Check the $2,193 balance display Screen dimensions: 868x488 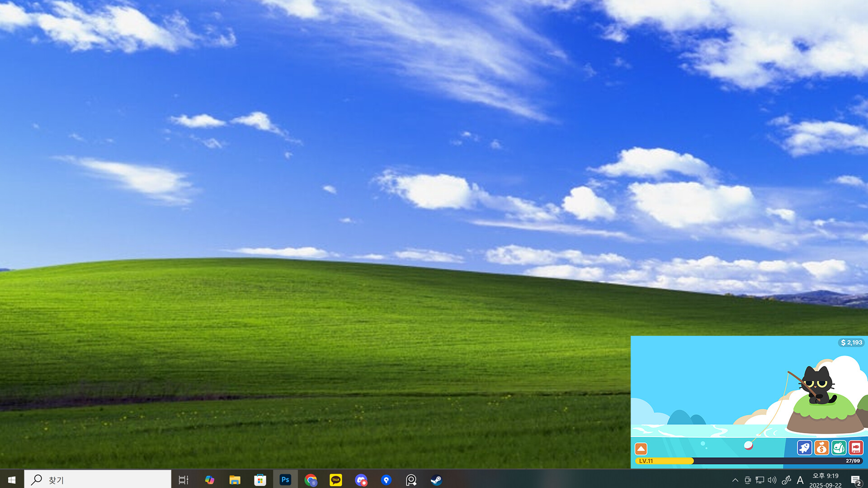point(850,343)
